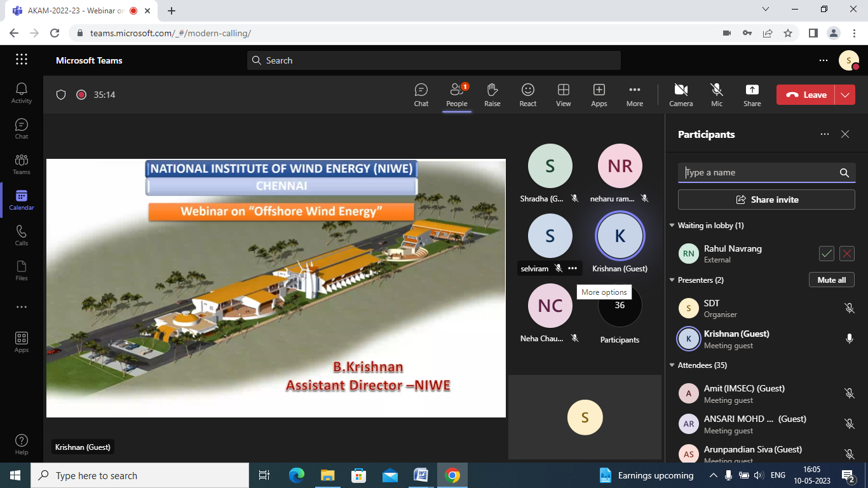Click the Share screen icon
The width and height of the screenshot is (868, 488).
752,95
